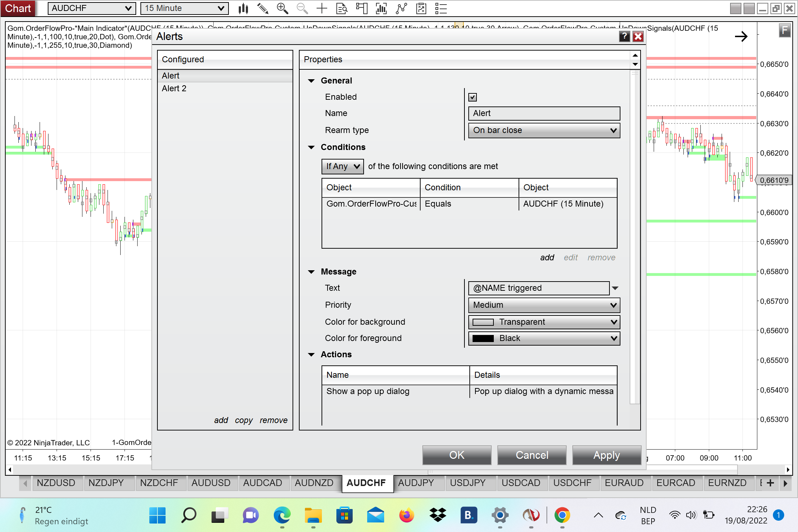Collapse the Message section

coord(311,272)
